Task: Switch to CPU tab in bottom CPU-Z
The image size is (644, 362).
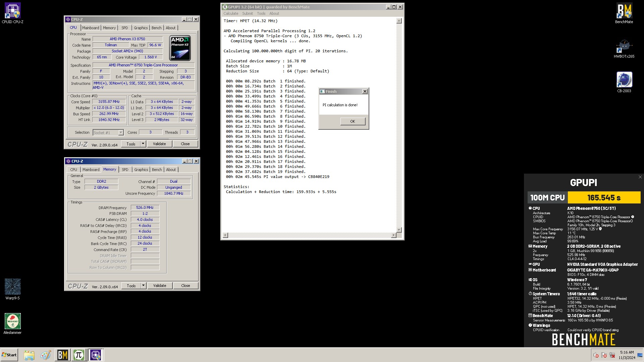Action: (x=73, y=170)
